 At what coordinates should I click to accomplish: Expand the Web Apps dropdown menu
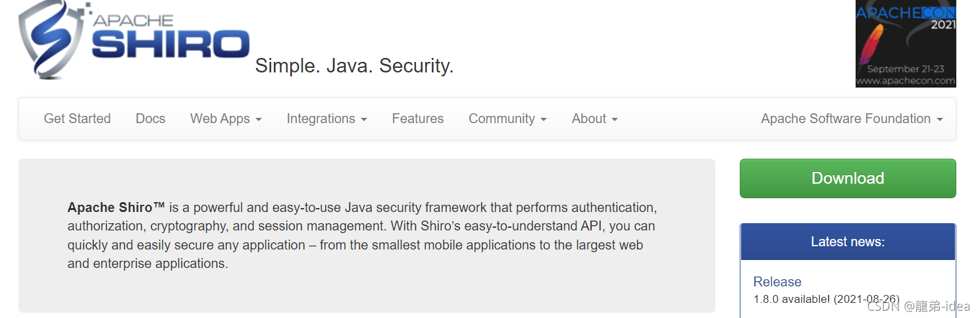pos(226,119)
